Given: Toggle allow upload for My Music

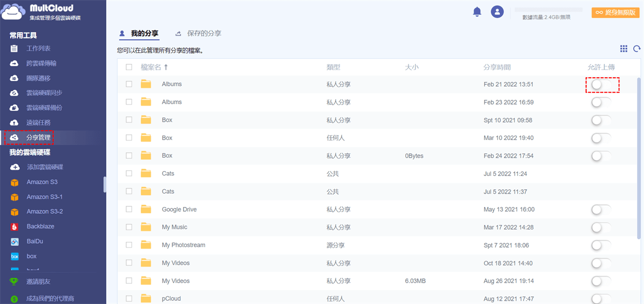Looking at the screenshot, I should pos(601,227).
